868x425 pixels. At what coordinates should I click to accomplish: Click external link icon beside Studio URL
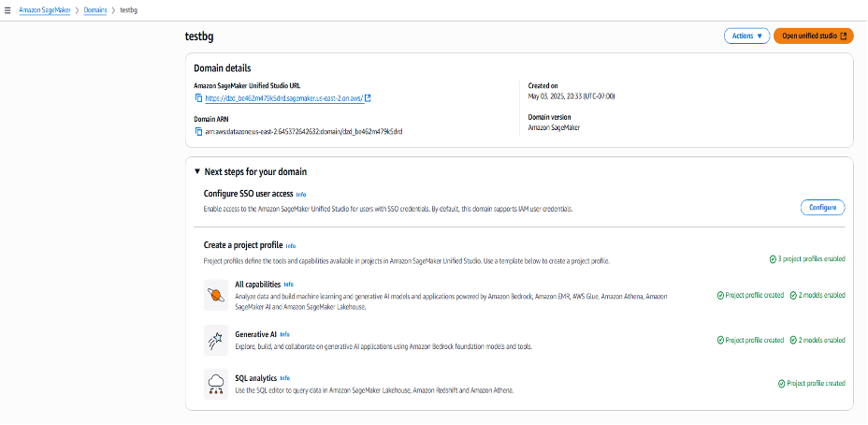(368, 98)
